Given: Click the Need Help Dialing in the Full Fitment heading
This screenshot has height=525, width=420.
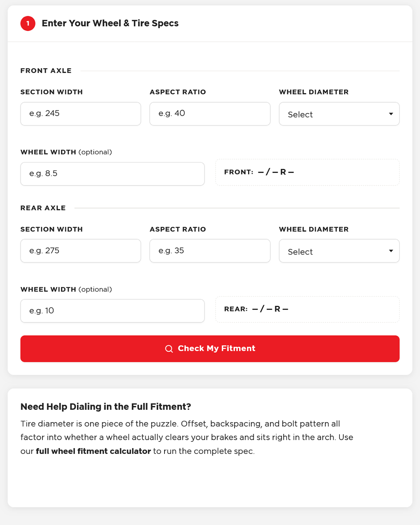Looking at the screenshot, I should coord(105,406).
